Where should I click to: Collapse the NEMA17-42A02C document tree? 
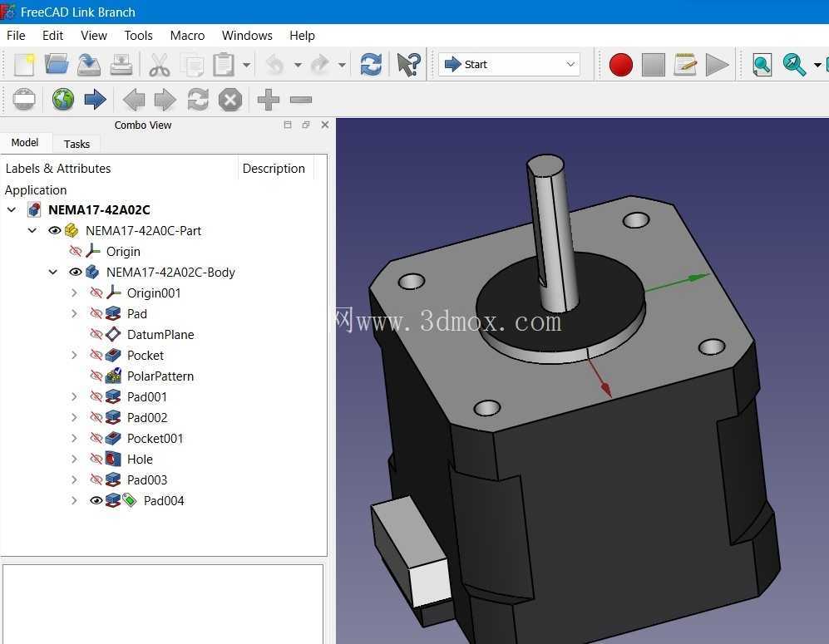coord(12,209)
